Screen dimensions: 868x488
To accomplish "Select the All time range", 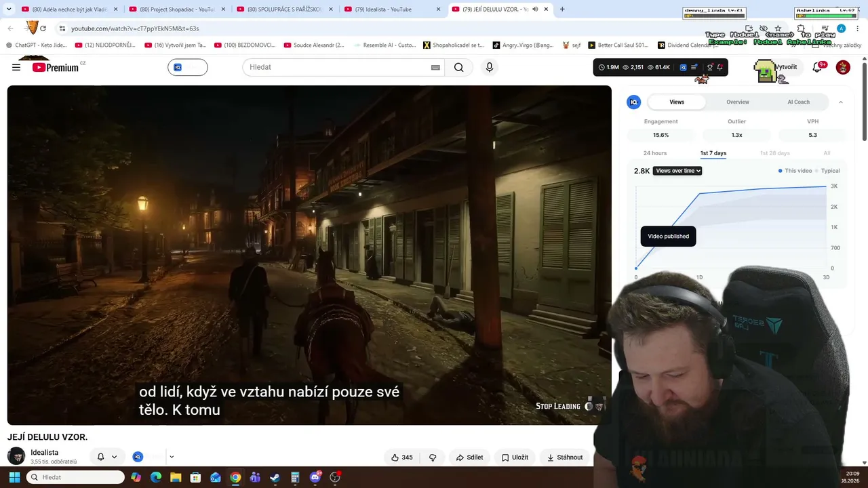I will click(827, 153).
